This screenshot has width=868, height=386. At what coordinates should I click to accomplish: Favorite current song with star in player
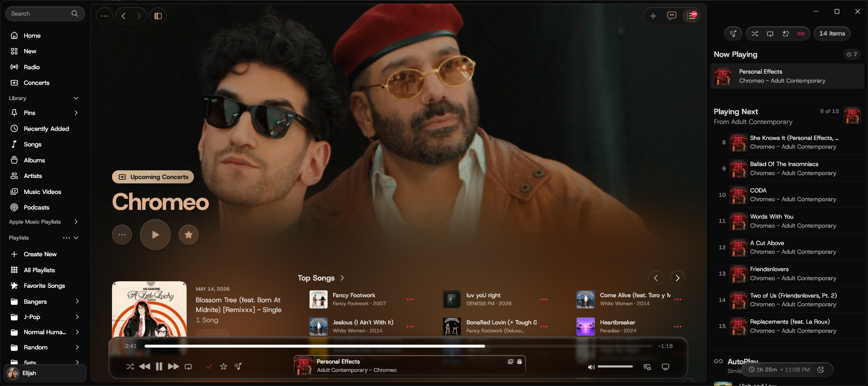click(224, 366)
